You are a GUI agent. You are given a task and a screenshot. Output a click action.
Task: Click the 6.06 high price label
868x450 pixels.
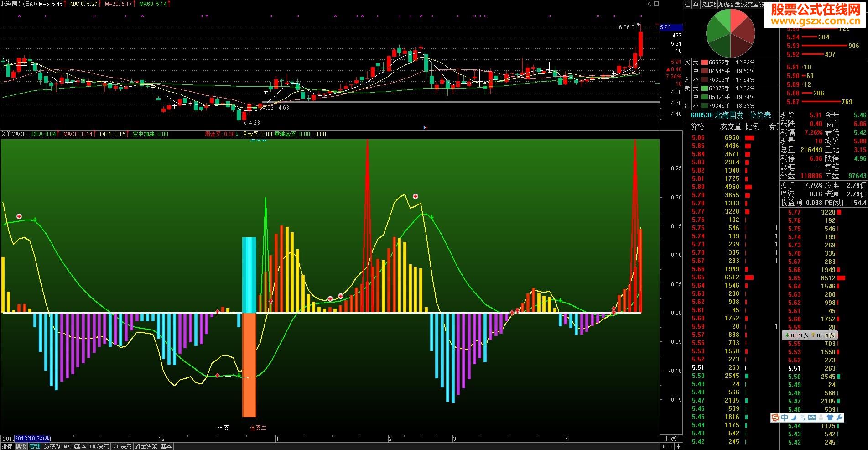[x=624, y=27]
